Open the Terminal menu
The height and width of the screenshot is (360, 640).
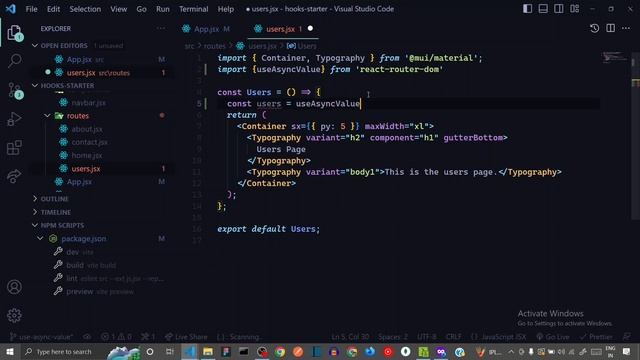(x=193, y=9)
